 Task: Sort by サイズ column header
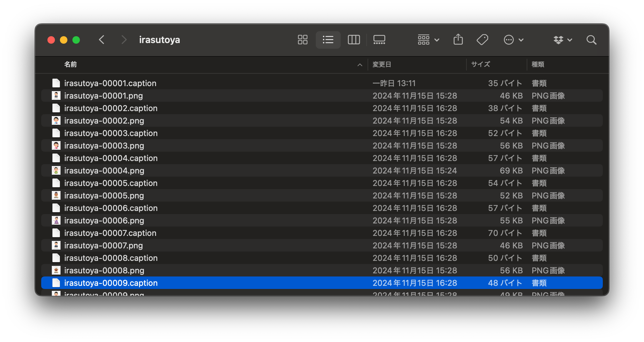[x=481, y=65]
